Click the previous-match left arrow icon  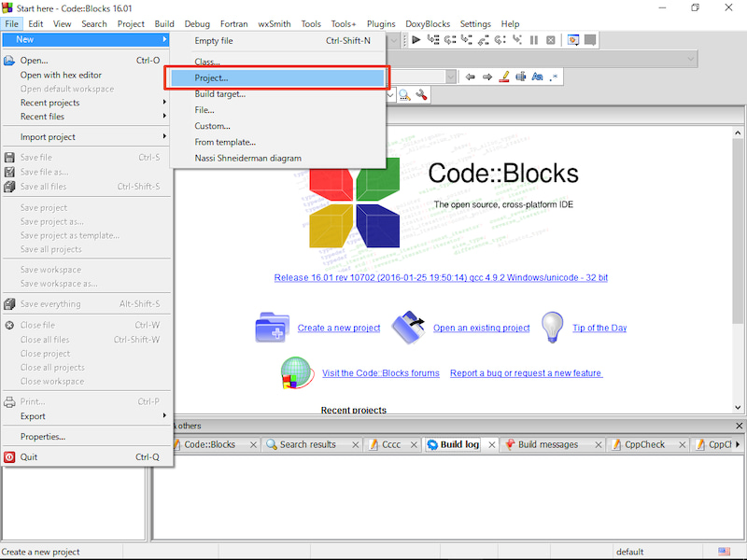[x=471, y=77]
